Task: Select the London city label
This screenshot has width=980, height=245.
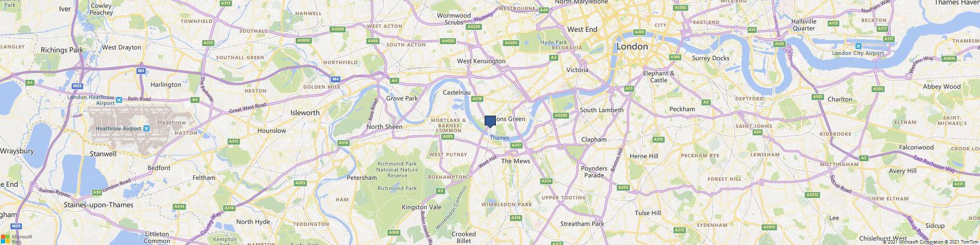Action: [x=632, y=47]
